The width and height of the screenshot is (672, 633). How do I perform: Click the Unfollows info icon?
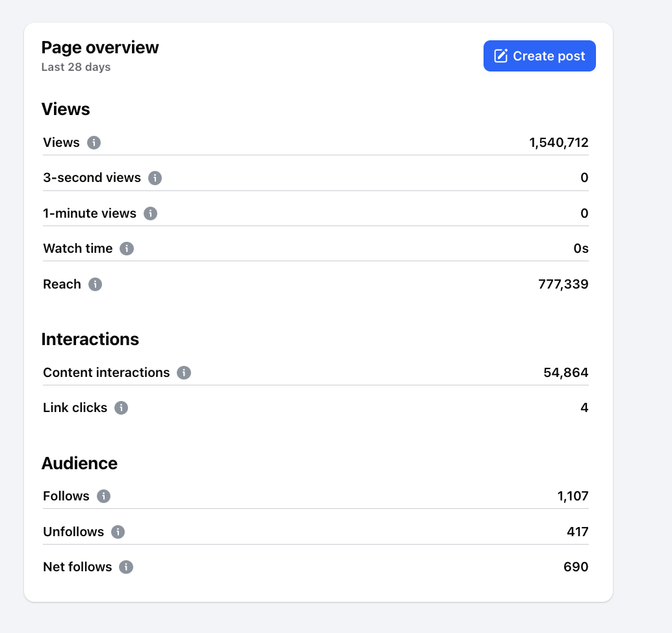click(x=118, y=532)
